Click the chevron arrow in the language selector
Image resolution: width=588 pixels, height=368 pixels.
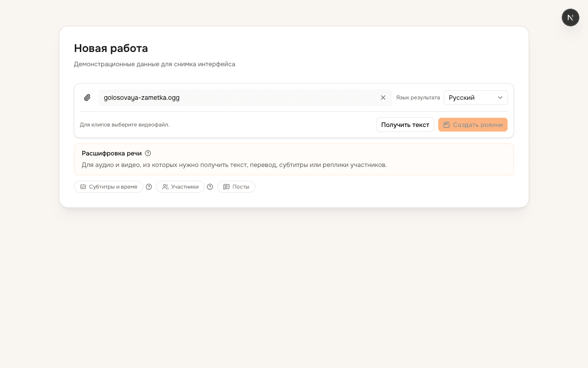click(x=500, y=98)
